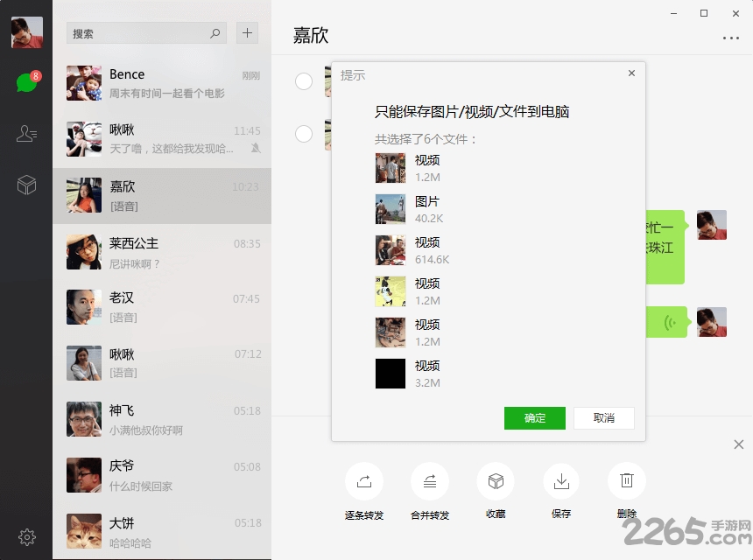Switch to the Chats panel in sidebar
This screenshot has height=560, width=753.
click(25, 83)
